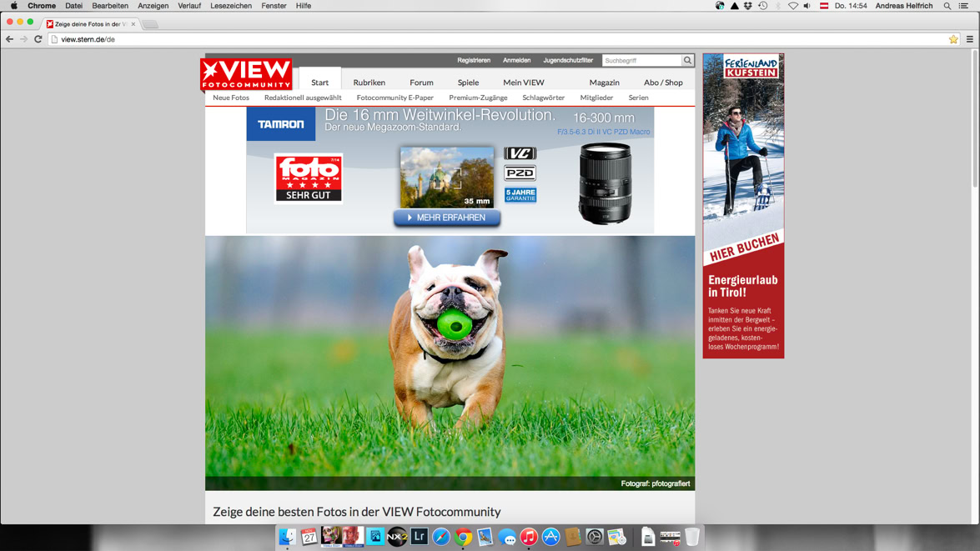Open Chrome's hamburger menu icon
Viewport: 980px width, 551px height.
[x=969, y=39]
